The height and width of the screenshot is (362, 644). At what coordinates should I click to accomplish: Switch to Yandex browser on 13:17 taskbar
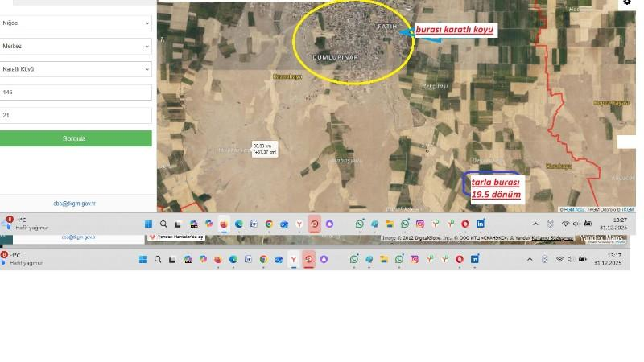coord(294,259)
